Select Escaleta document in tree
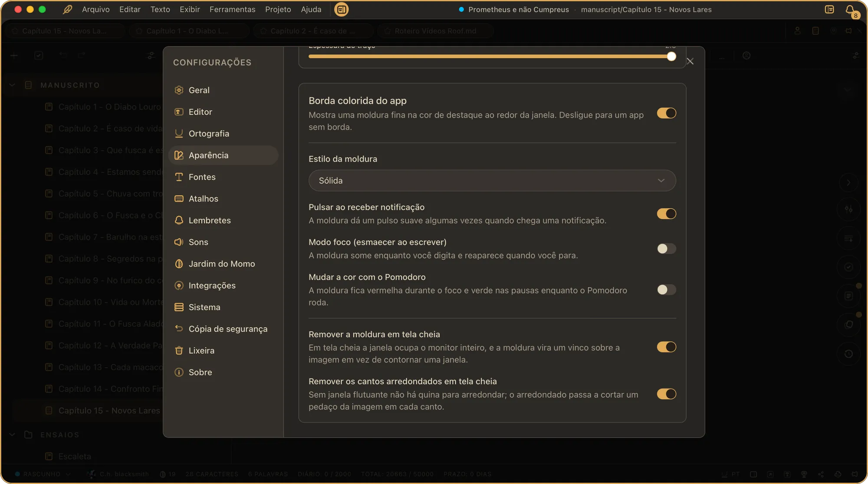 point(69,456)
